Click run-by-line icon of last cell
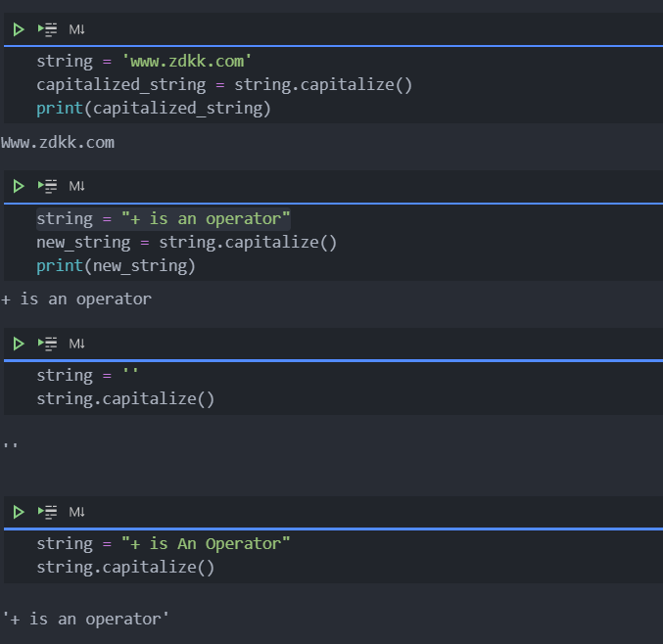This screenshot has height=644, width=663. click(x=47, y=512)
